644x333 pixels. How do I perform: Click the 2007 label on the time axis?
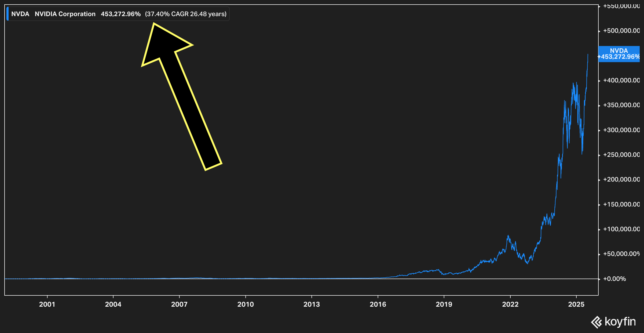pos(179,304)
